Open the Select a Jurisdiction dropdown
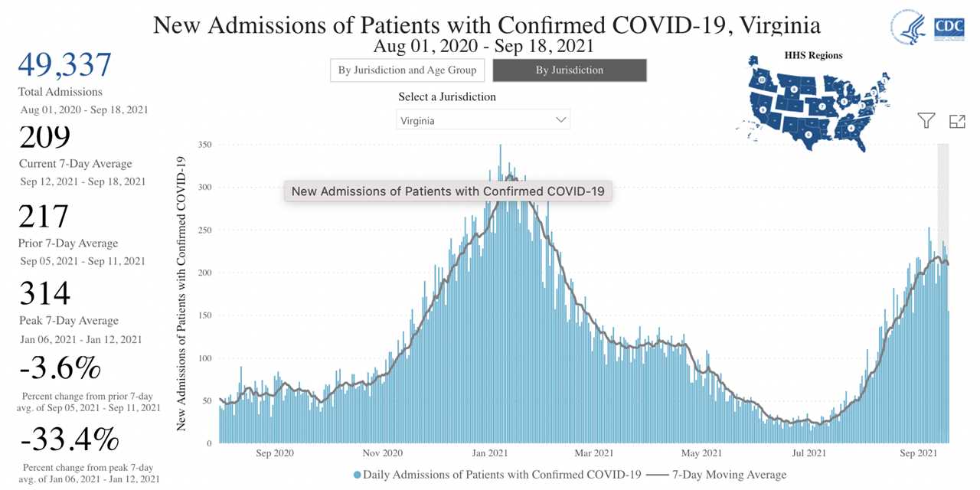Viewport: 980px width, 490px height. [x=482, y=119]
